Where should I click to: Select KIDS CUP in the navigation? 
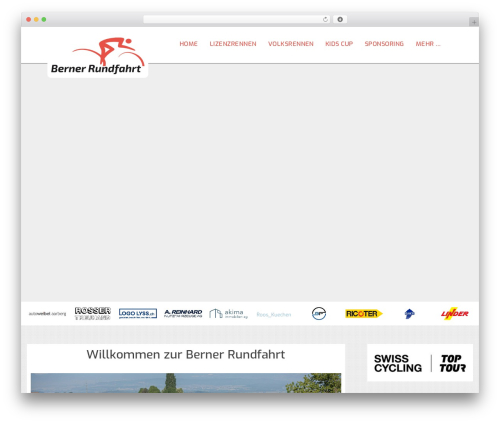pyautogui.click(x=339, y=44)
